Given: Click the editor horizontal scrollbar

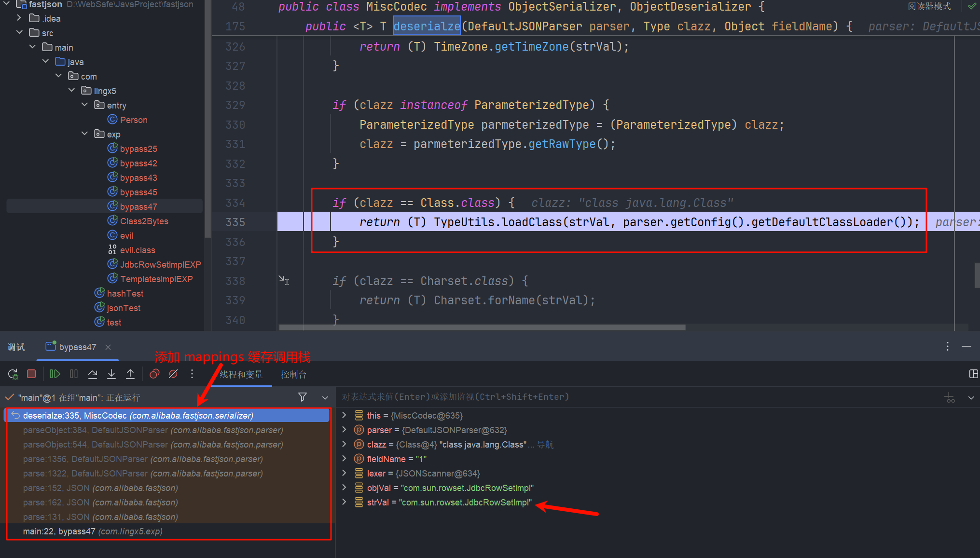Looking at the screenshot, I should click(483, 327).
